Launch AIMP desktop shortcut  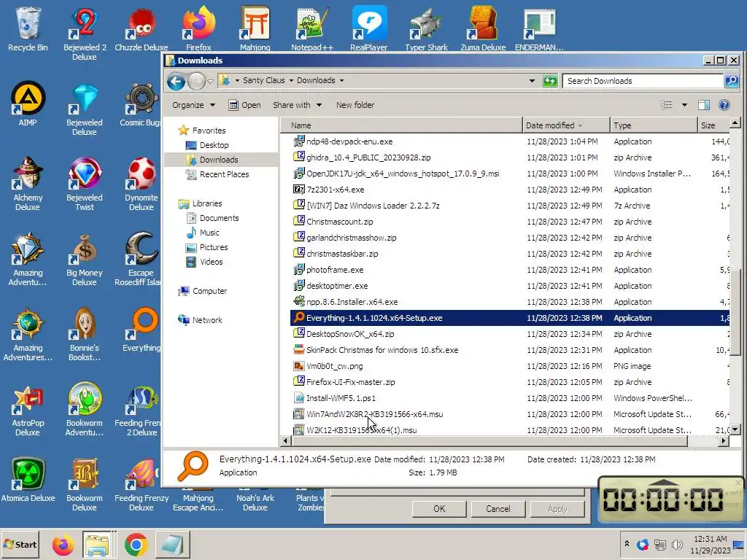[28, 104]
